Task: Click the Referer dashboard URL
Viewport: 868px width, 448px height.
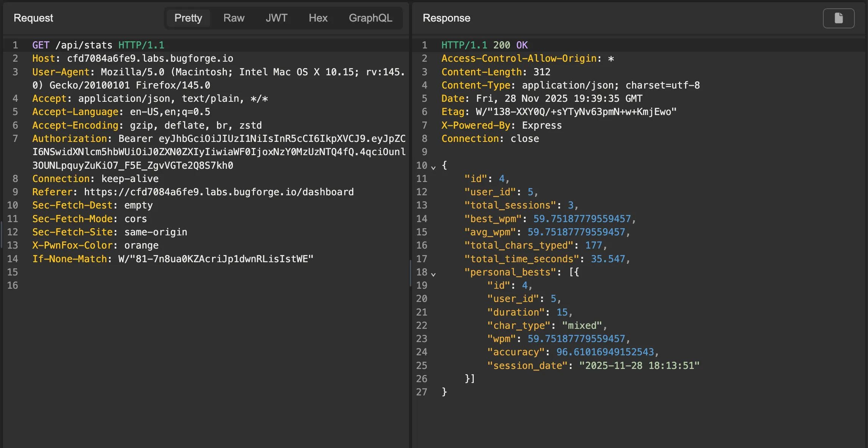Action: point(219,192)
